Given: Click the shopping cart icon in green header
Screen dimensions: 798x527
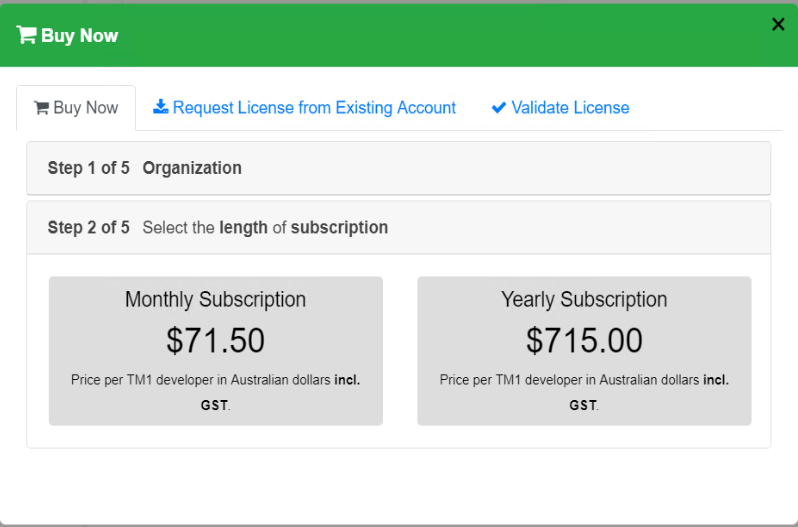Looking at the screenshot, I should tap(26, 35).
